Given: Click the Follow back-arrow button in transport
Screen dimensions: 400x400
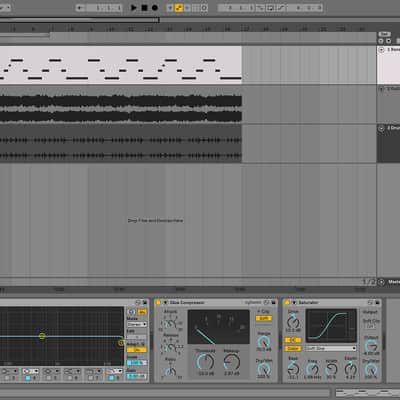Looking at the screenshot, I should (80, 7).
